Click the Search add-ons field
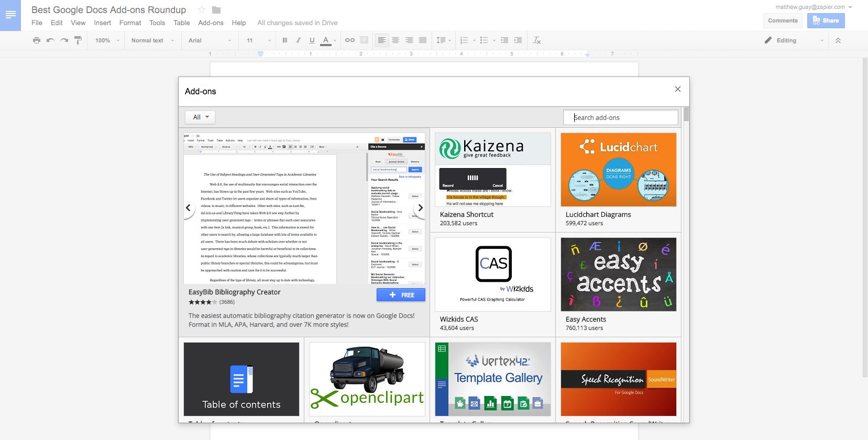This screenshot has height=440, width=868. point(621,117)
